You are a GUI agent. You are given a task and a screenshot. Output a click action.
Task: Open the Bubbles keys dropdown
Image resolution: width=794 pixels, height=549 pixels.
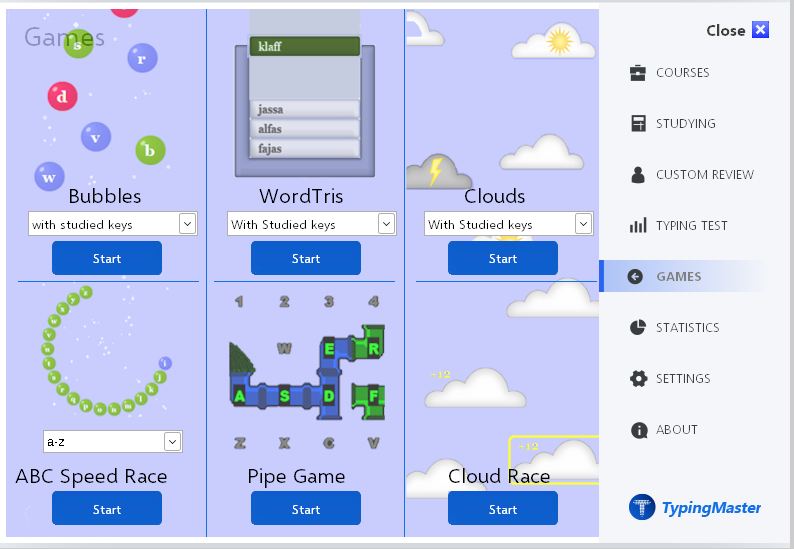pyautogui.click(x=112, y=224)
